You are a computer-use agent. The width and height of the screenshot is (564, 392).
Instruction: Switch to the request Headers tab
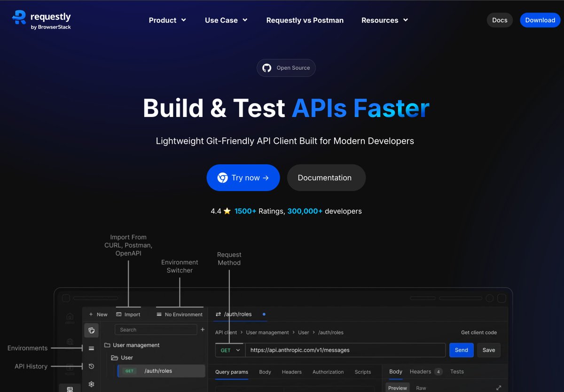tap(292, 372)
